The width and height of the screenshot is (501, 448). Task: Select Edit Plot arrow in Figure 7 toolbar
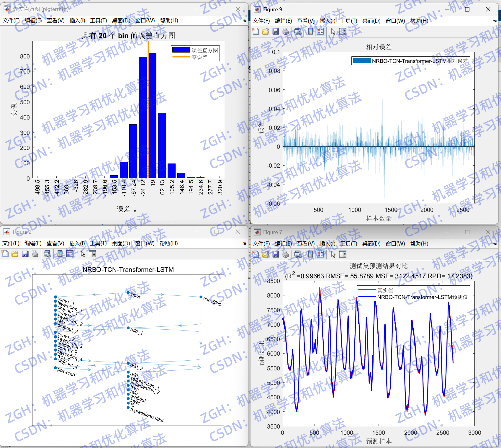tap(333, 254)
